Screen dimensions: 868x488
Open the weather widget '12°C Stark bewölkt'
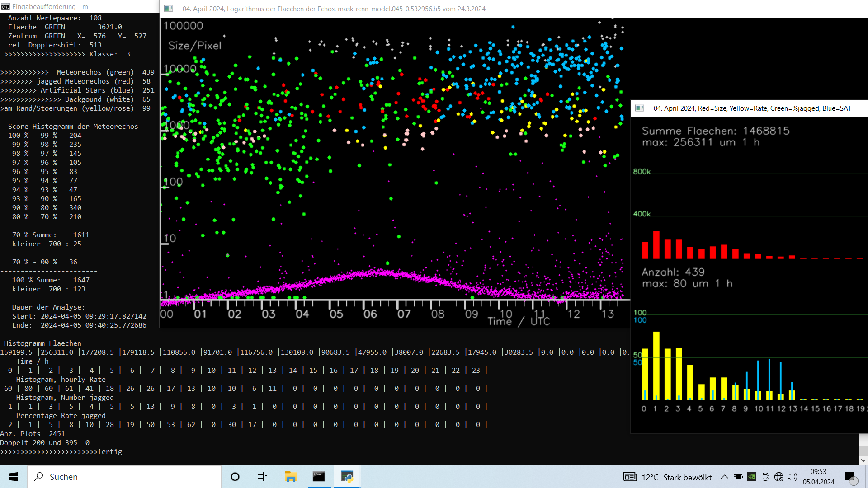pos(667,477)
